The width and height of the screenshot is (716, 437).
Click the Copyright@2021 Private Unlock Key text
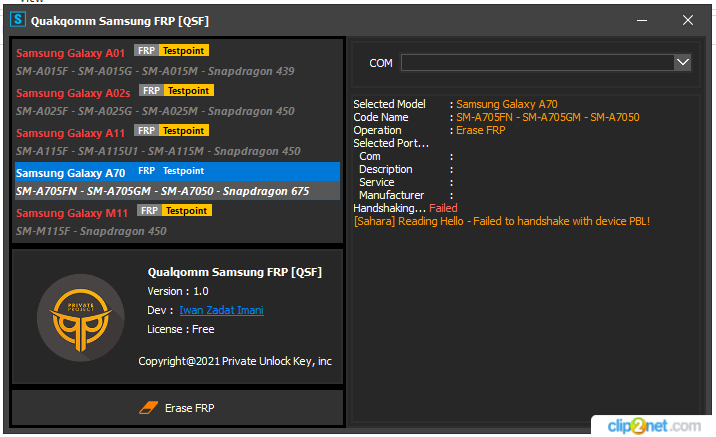[x=235, y=361]
